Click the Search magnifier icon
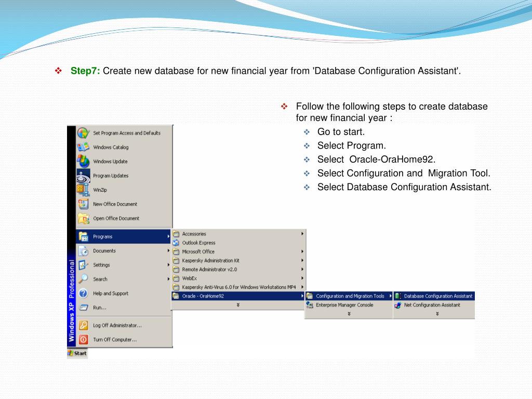This screenshot has height=399, width=532. [83, 279]
